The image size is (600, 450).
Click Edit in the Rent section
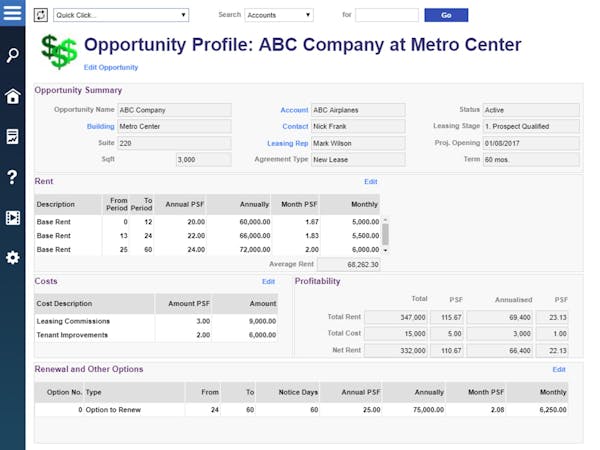point(370,182)
